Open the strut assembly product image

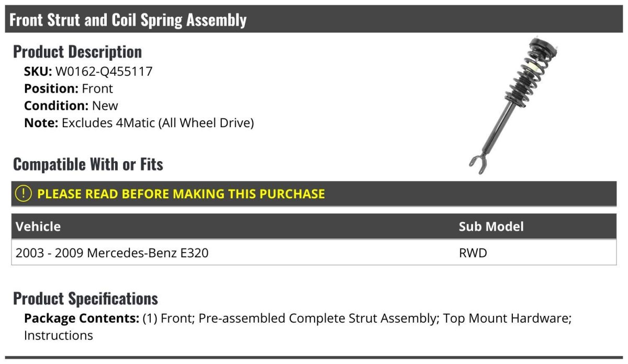(513, 105)
